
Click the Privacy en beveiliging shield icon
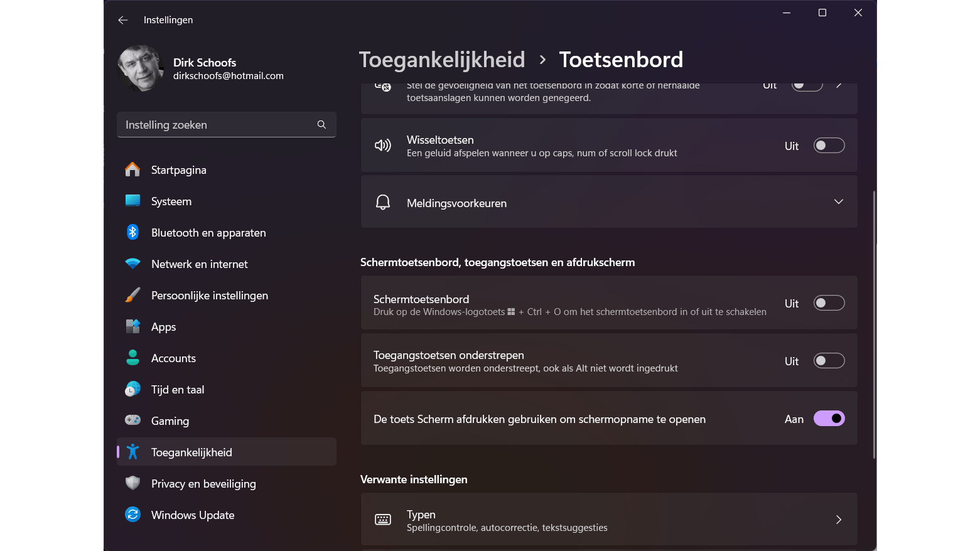point(132,483)
